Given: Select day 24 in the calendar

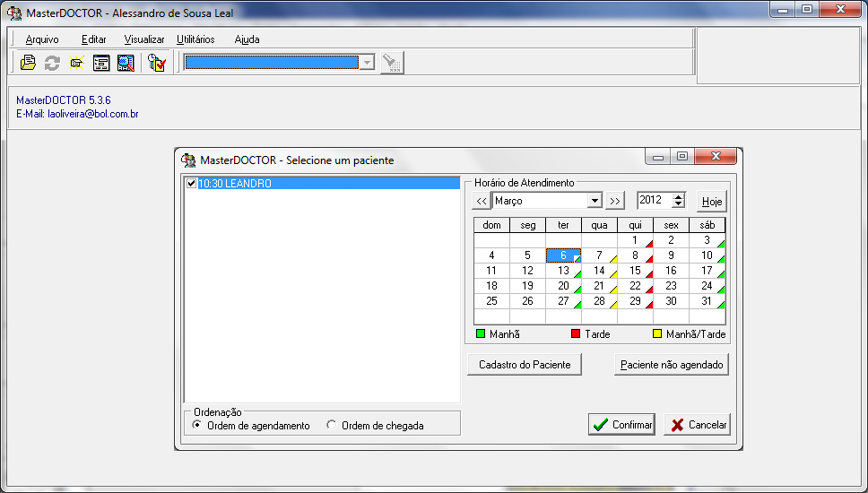Looking at the screenshot, I should point(707,286).
